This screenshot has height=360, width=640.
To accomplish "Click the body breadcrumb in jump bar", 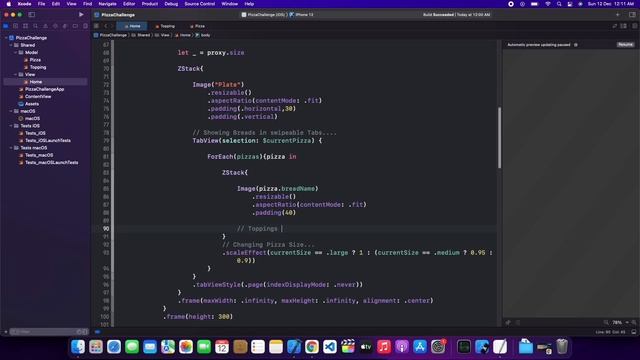I will coord(202,35).
